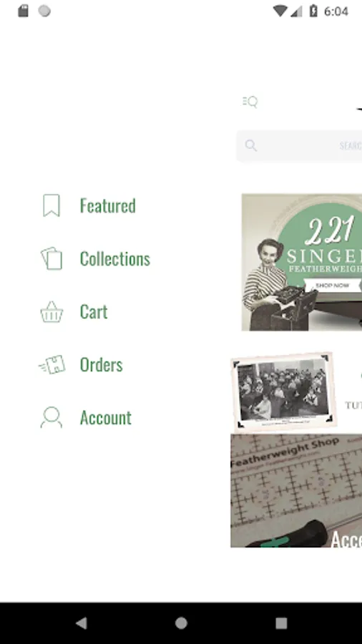Open the 221 Singer Featherweight banner
362x644 pixels.
click(302, 262)
